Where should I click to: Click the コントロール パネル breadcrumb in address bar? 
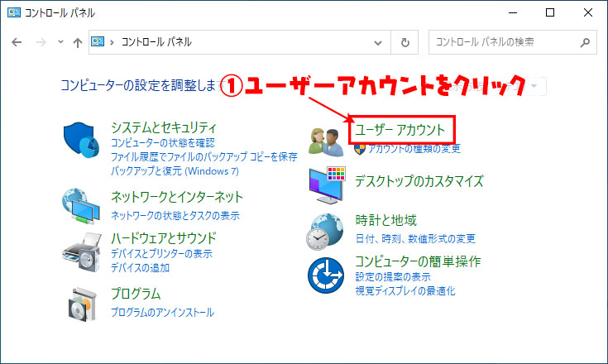156,42
